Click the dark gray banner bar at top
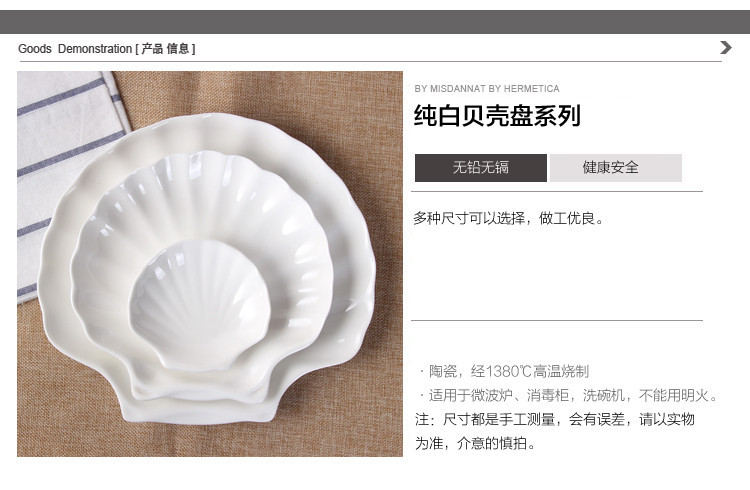Image resolution: width=750 pixels, height=490 pixels. point(375,22)
